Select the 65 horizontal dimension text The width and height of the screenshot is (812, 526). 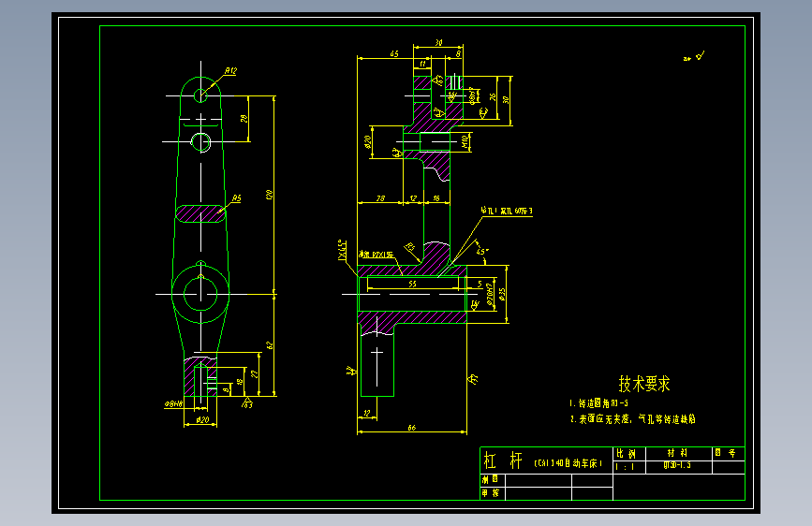pyautogui.click(x=394, y=54)
